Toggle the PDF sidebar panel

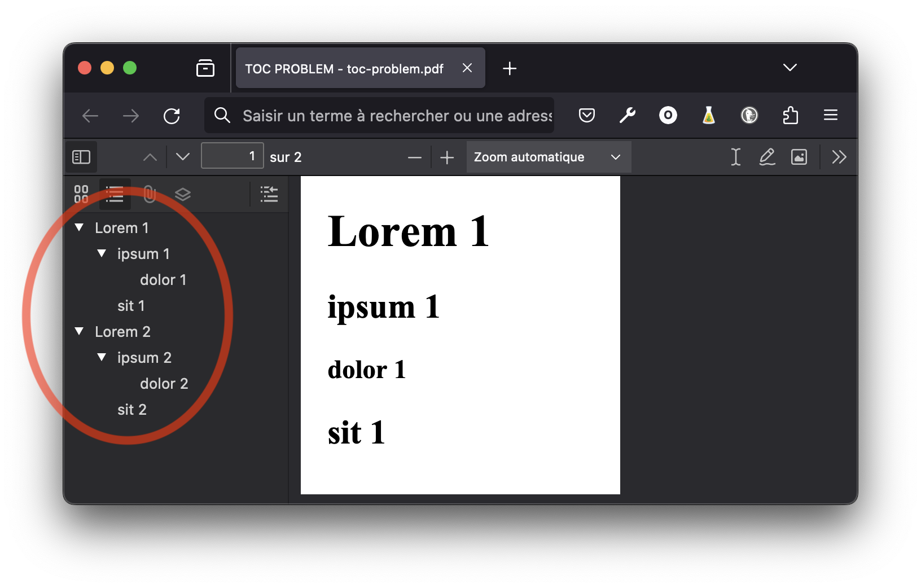point(81,157)
